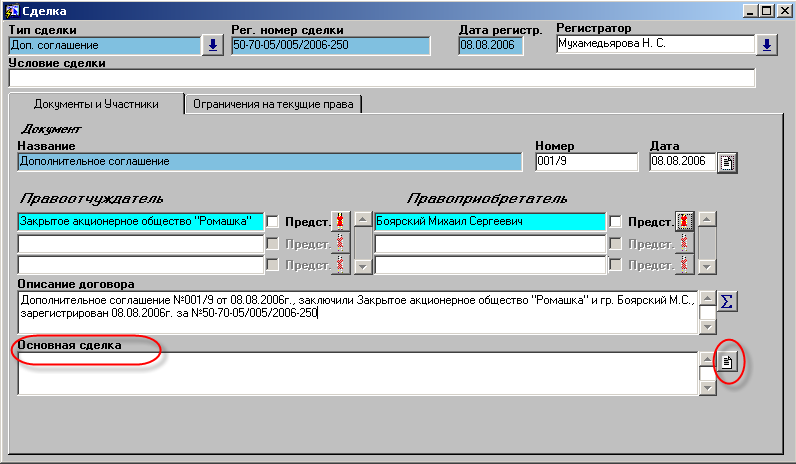Click the Сделка window title icon

tap(12, 11)
